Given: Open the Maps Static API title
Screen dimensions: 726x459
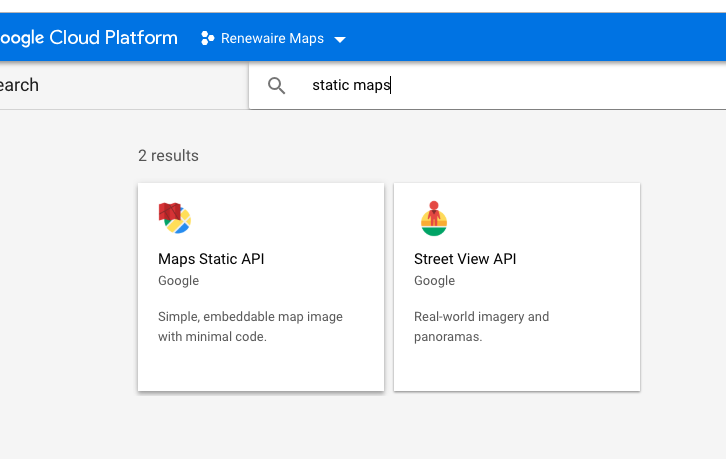Looking at the screenshot, I should pyautogui.click(x=211, y=259).
